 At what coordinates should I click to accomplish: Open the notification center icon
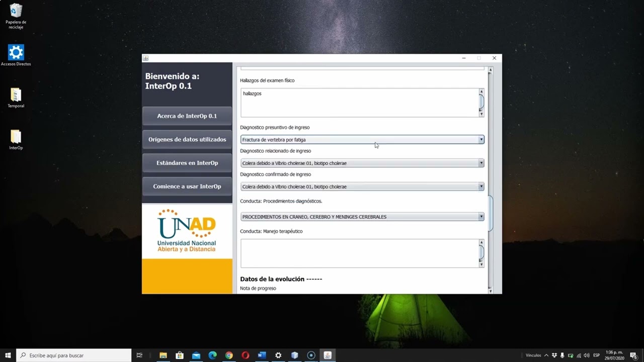(x=633, y=355)
